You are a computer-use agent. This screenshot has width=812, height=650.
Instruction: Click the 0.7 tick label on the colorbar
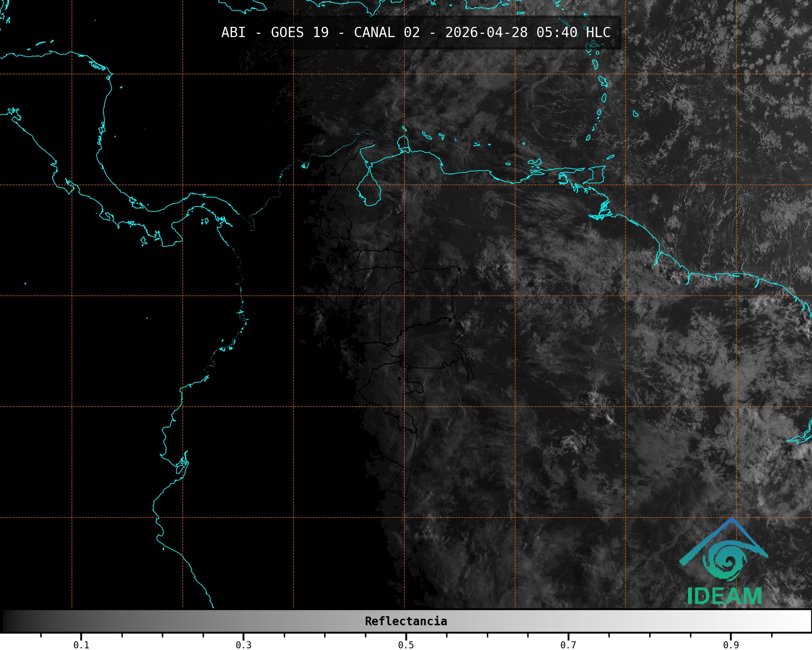(568, 645)
